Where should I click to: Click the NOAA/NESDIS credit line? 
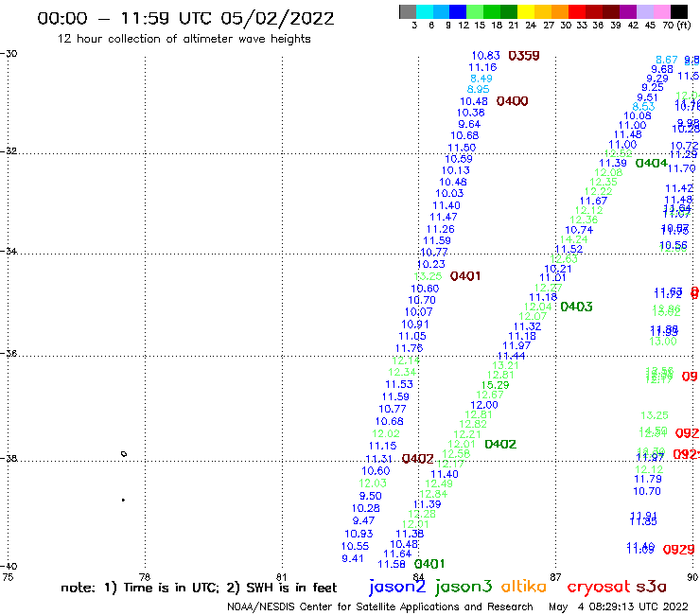380,607
